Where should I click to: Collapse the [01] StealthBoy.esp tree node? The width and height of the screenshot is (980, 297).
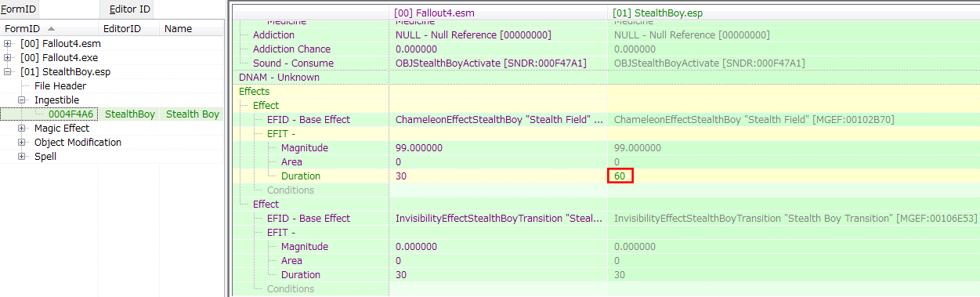point(8,72)
